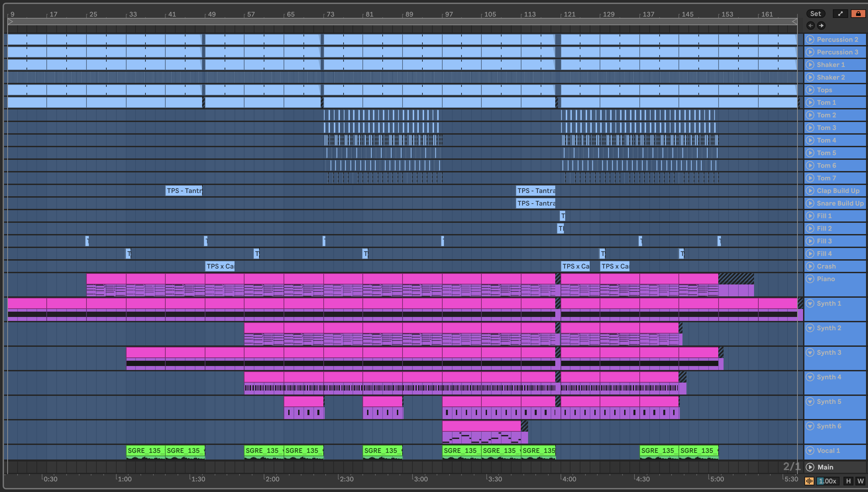Select the Synth 6 track title
This screenshot has height=492, width=868.
[829, 426]
